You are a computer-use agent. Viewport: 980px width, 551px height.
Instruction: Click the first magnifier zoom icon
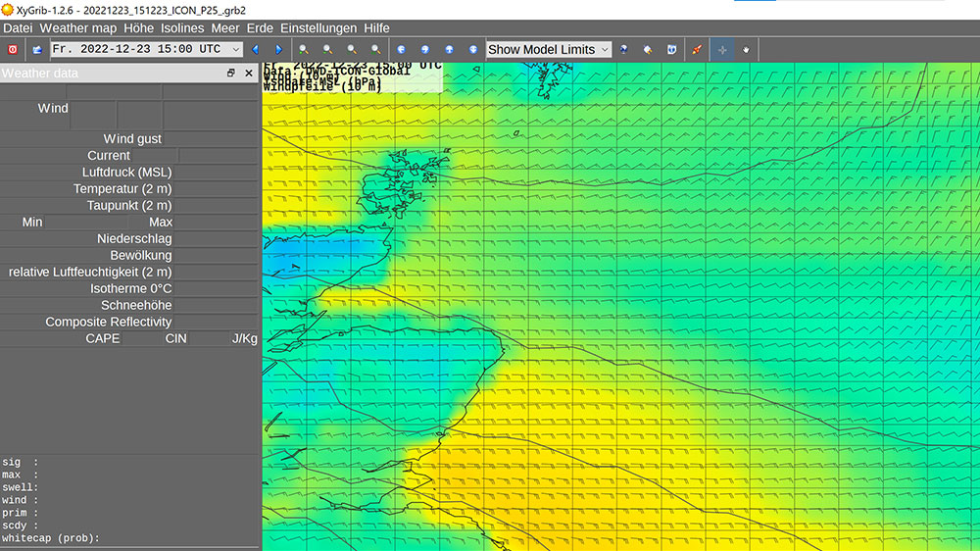click(304, 49)
